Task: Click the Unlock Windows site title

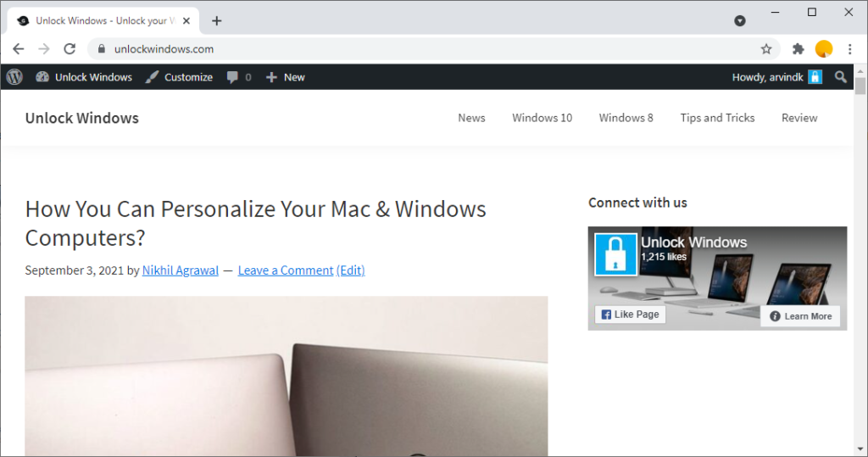Action: (x=82, y=118)
